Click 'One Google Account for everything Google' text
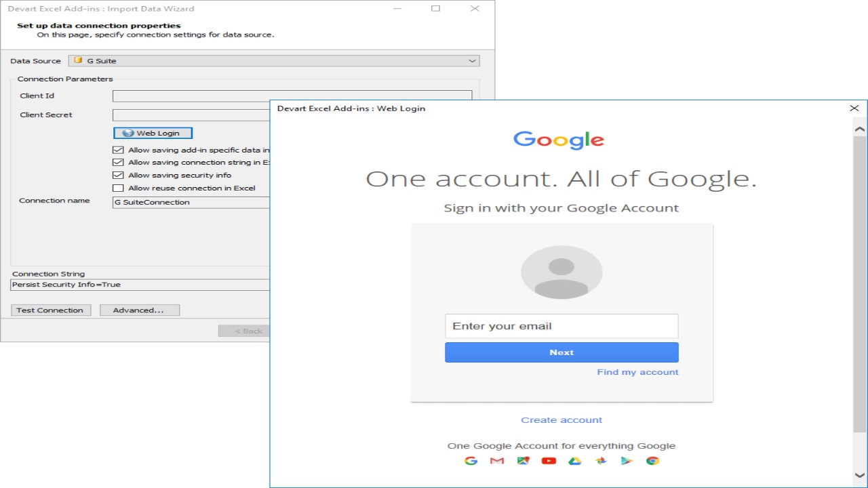This screenshot has height=488, width=868. tap(561, 446)
